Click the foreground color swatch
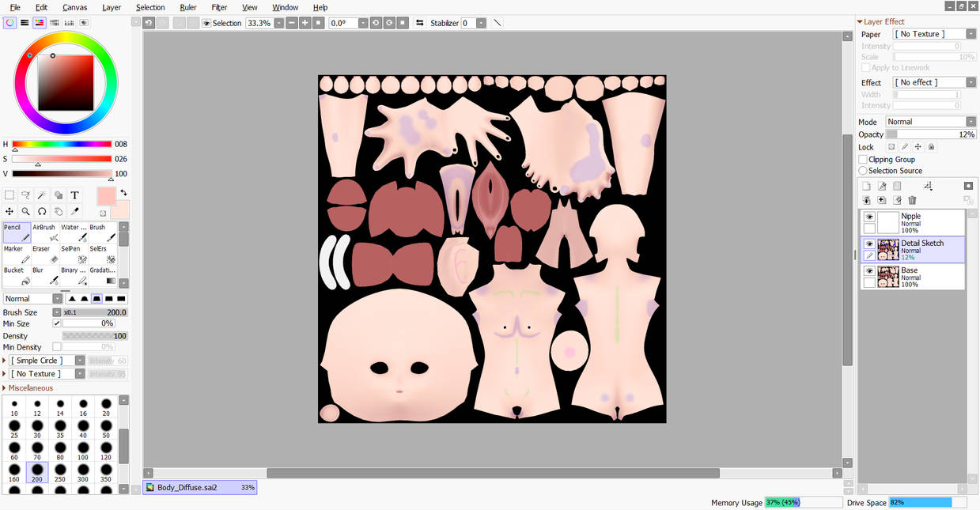Image resolution: width=980 pixels, height=510 pixels. tap(106, 197)
